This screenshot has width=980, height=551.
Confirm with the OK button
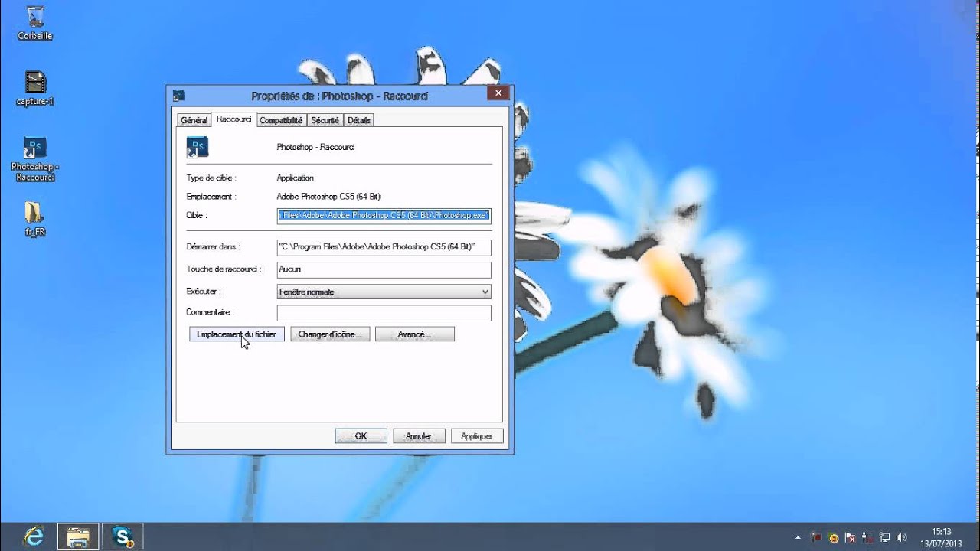click(x=361, y=435)
